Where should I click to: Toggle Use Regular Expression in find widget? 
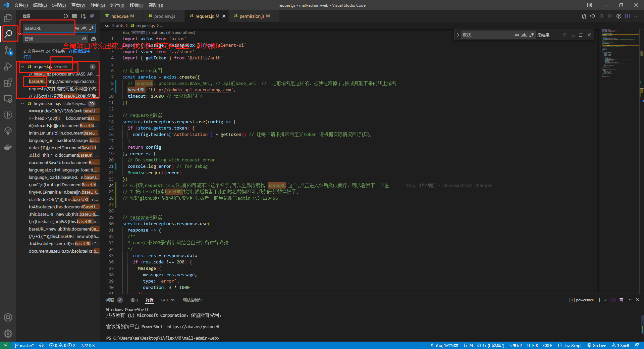click(531, 35)
